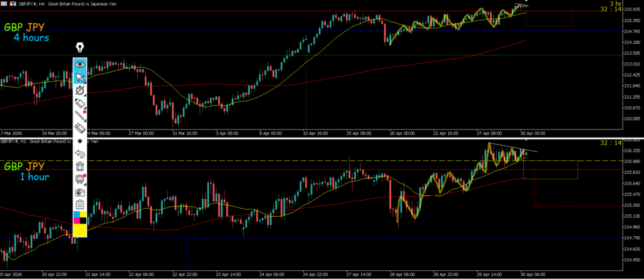644x279 pixels.
Task: Open the multicolor palette swatch
Action: 80,217
